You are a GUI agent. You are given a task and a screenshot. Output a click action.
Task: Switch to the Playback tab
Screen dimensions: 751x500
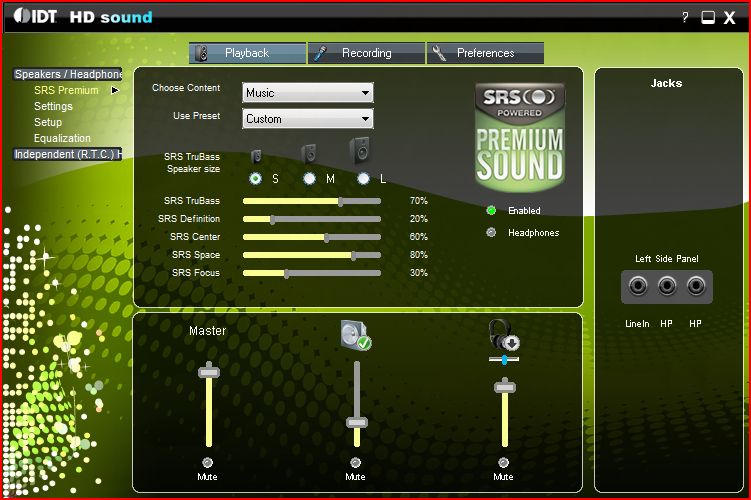click(247, 53)
